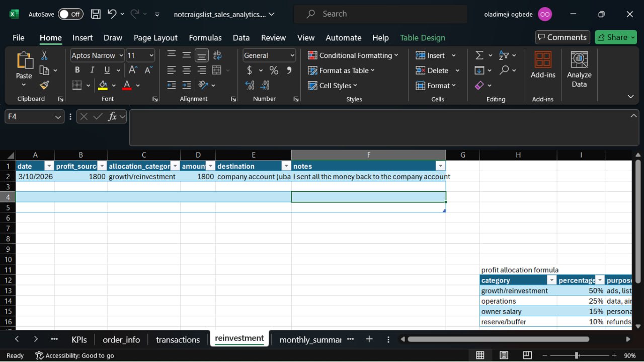Click the Save icon in title bar
644x362 pixels.
click(x=96, y=14)
